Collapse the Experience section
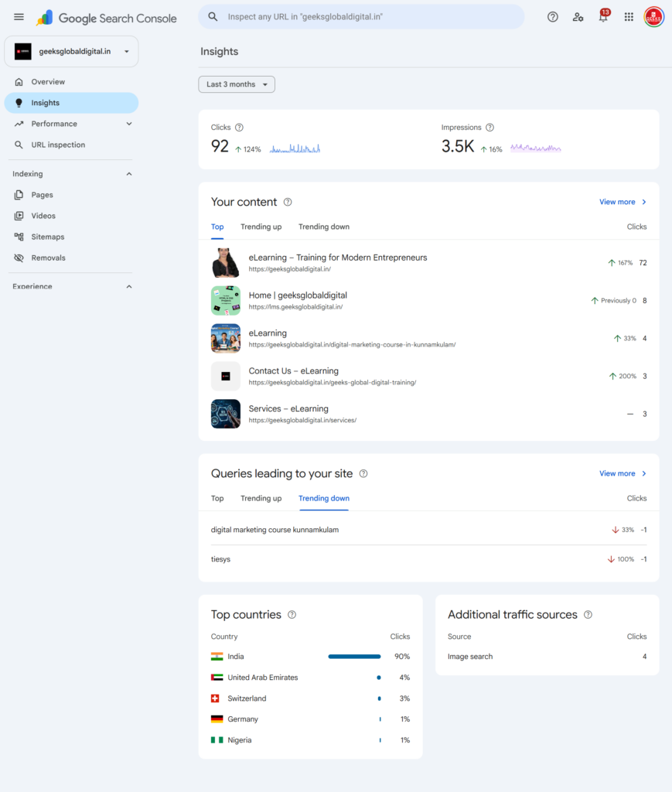 (x=129, y=286)
